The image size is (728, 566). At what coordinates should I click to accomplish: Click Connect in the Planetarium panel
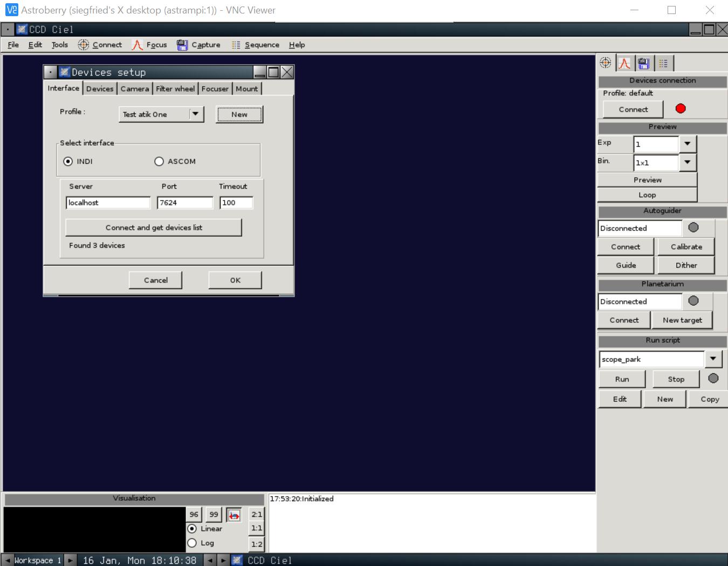click(624, 320)
